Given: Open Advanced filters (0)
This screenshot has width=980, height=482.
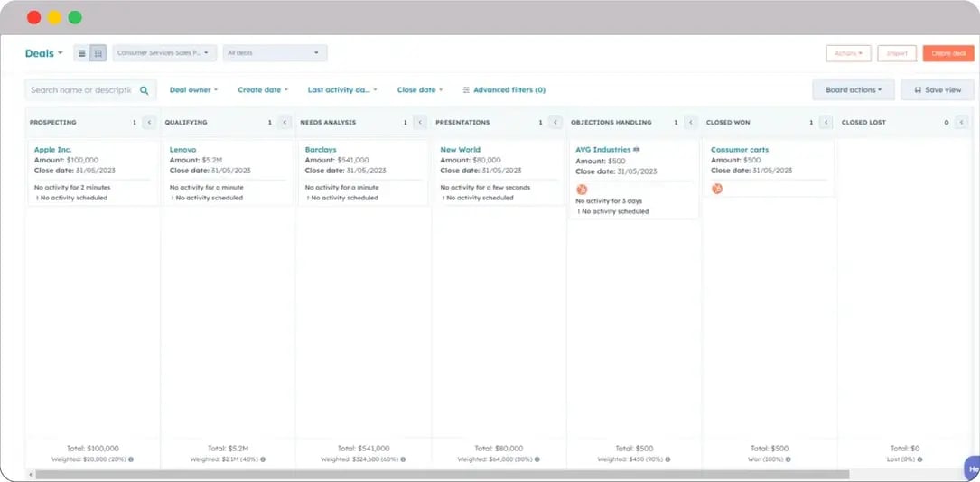Looking at the screenshot, I should tap(504, 90).
